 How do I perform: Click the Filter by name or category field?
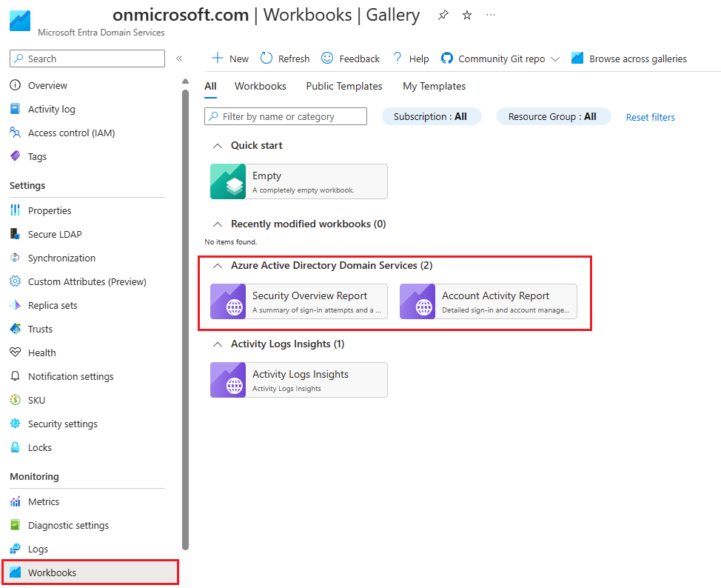(x=286, y=116)
